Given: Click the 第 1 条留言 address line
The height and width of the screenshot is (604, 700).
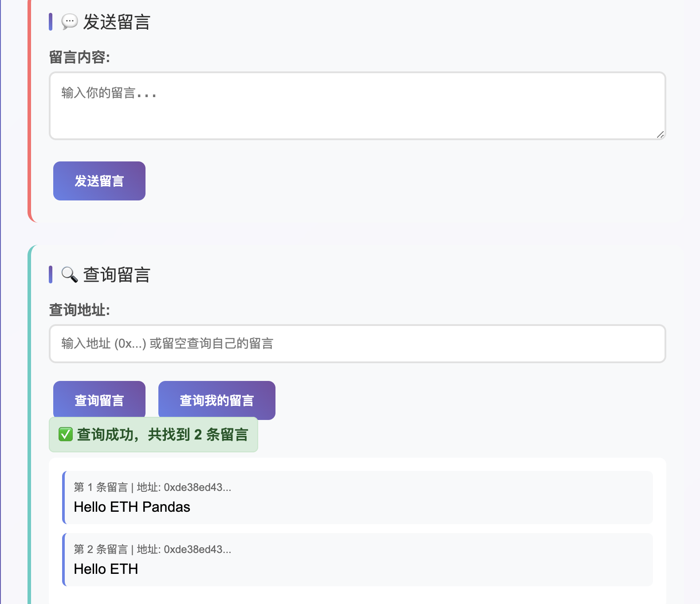Looking at the screenshot, I should click(x=152, y=487).
